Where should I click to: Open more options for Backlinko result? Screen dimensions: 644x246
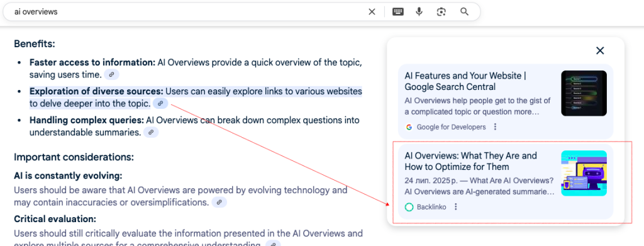pyautogui.click(x=455, y=207)
